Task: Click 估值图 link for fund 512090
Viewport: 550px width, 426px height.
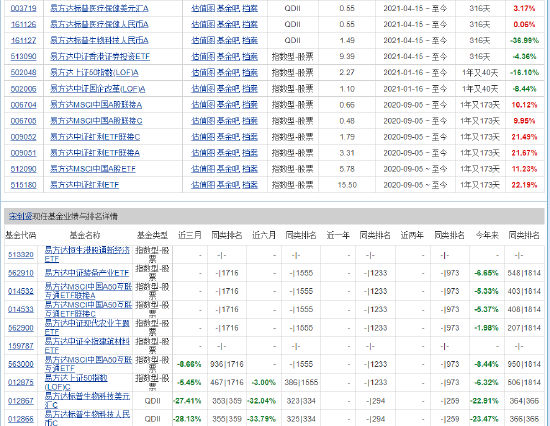Action: [203, 169]
